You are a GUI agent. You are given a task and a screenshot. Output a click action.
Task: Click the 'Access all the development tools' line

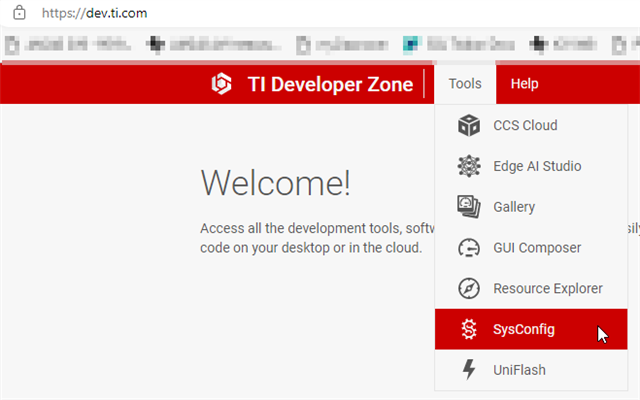pyautogui.click(x=317, y=228)
